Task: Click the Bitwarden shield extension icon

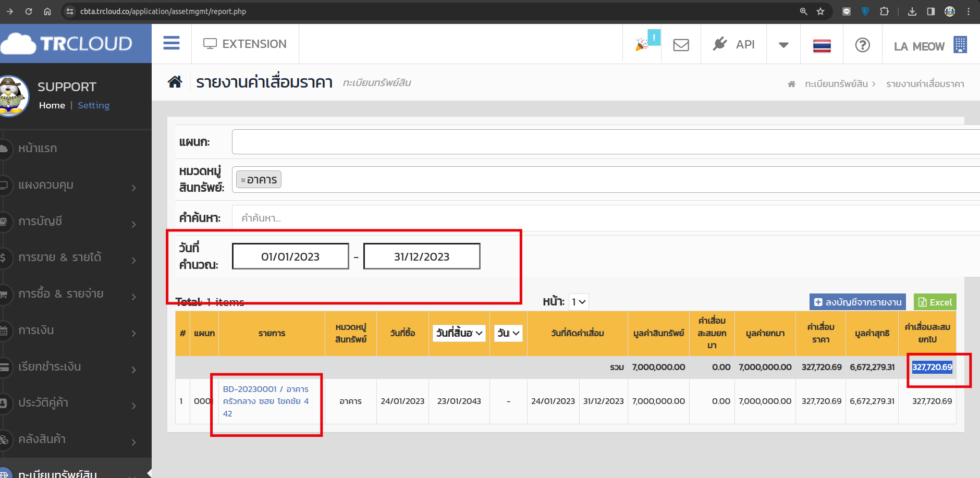Action: click(865, 11)
